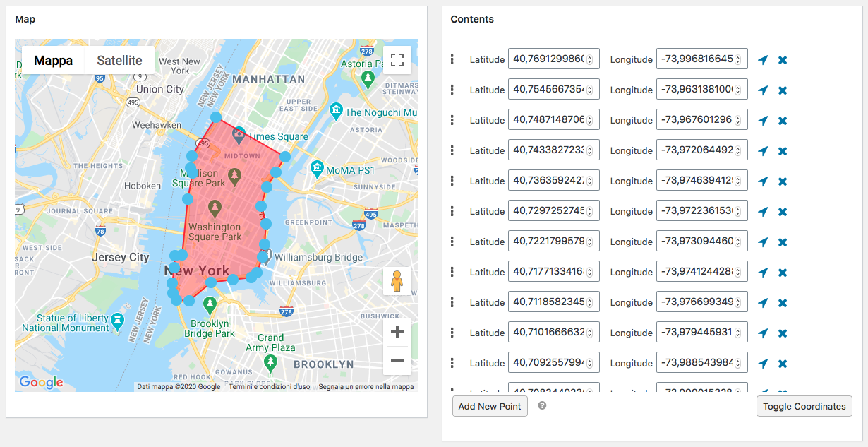Click drag handle of latitude 40,743382723 row

tap(452, 150)
